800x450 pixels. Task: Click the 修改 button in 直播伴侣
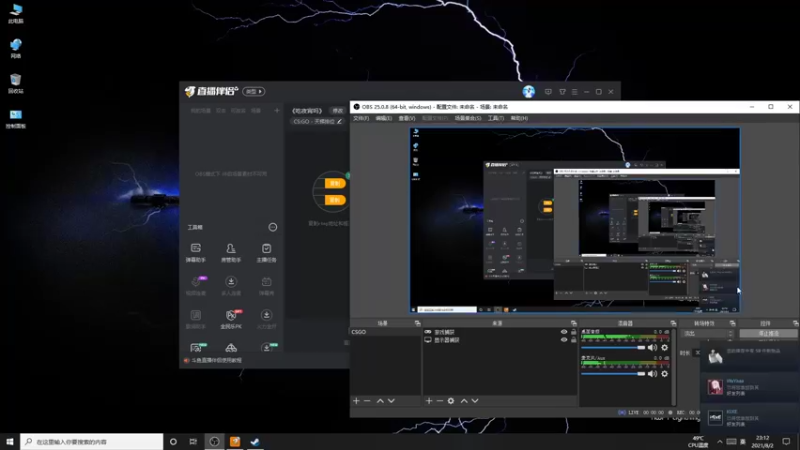click(338, 111)
